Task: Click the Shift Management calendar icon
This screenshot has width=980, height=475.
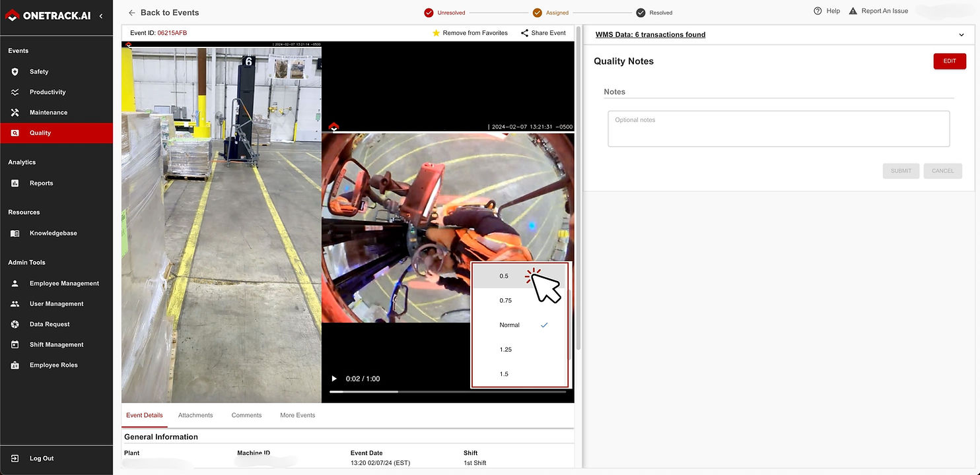Action: point(15,345)
